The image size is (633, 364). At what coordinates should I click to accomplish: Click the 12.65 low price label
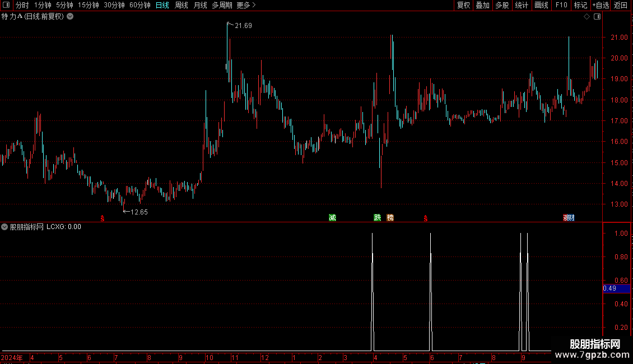(x=139, y=212)
